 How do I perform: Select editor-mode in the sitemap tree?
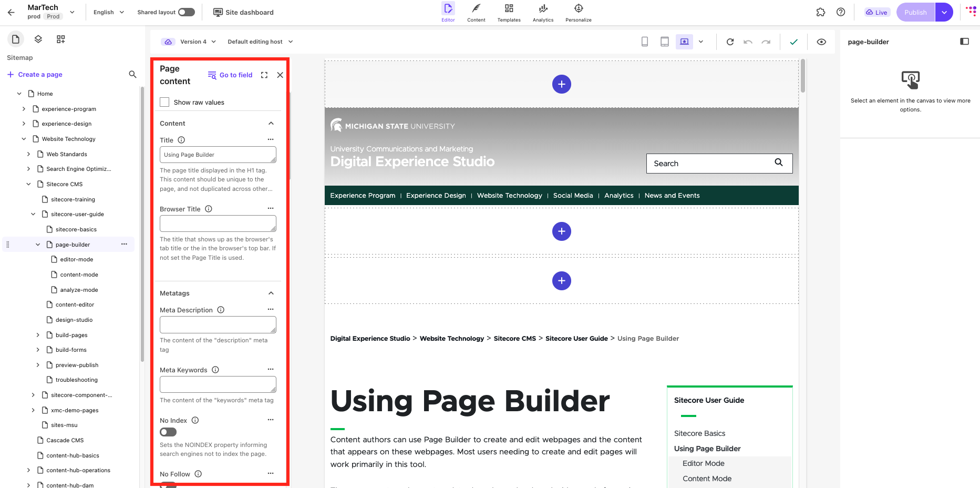[77, 259]
